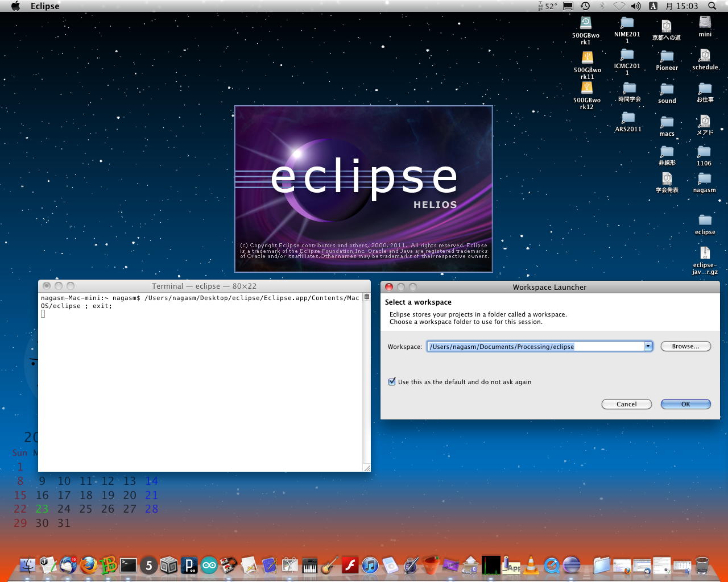This screenshot has height=582, width=728.
Task: Launch GarageBand guitar icon in the Dock
Action: pos(329,566)
